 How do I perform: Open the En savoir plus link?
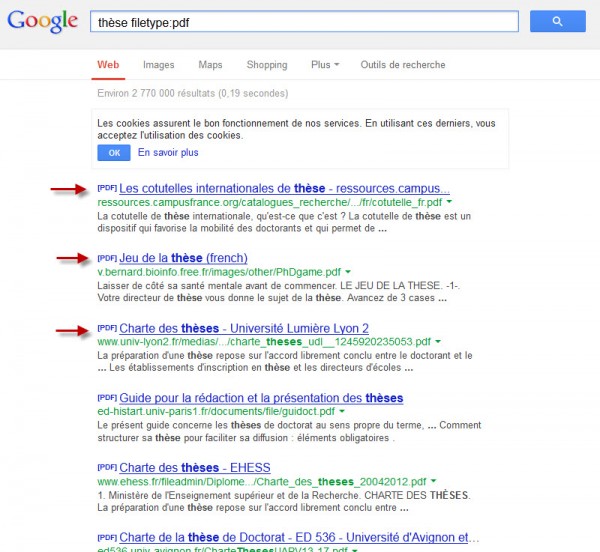click(x=168, y=153)
